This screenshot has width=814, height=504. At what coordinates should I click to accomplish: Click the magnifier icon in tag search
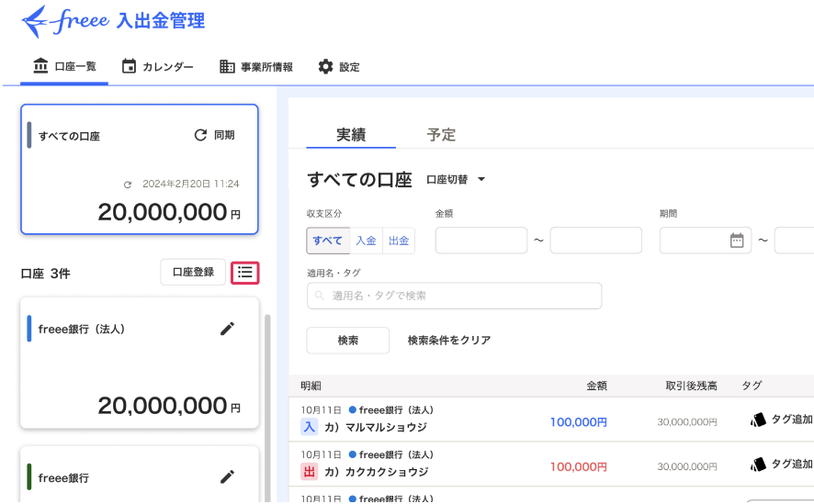pos(320,296)
